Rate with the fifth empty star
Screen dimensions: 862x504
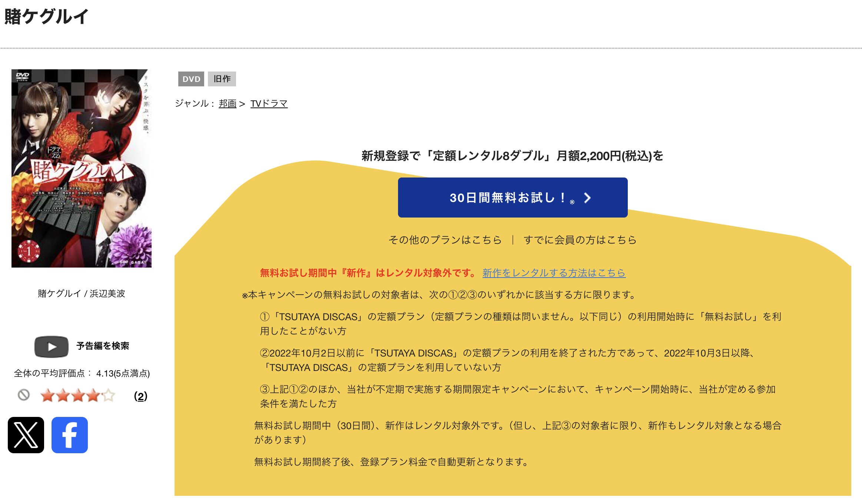pyautogui.click(x=108, y=395)
